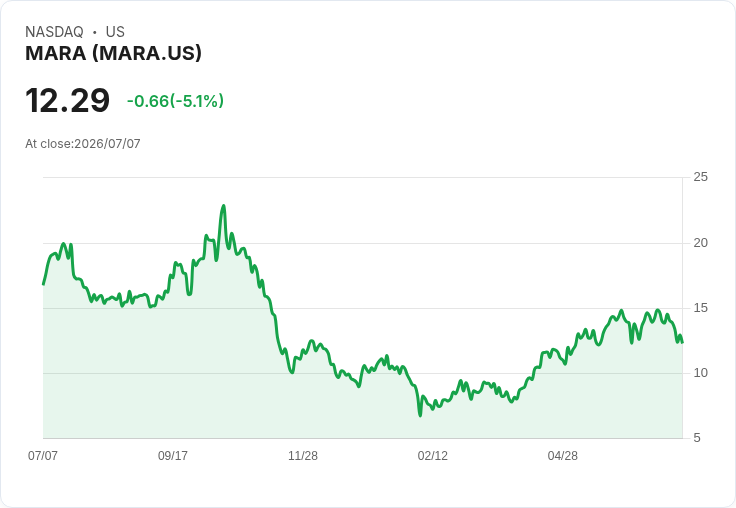Click the US market label
Image resolution: width=736 pixels, height=508 pixels.
pos(115,32)
